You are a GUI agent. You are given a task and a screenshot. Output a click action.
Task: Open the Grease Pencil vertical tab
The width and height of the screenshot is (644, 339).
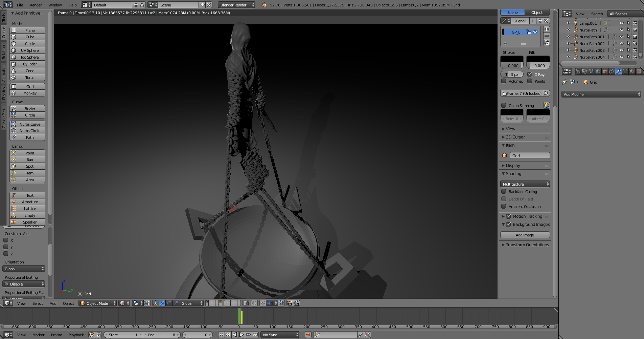(x=3, y=117)
